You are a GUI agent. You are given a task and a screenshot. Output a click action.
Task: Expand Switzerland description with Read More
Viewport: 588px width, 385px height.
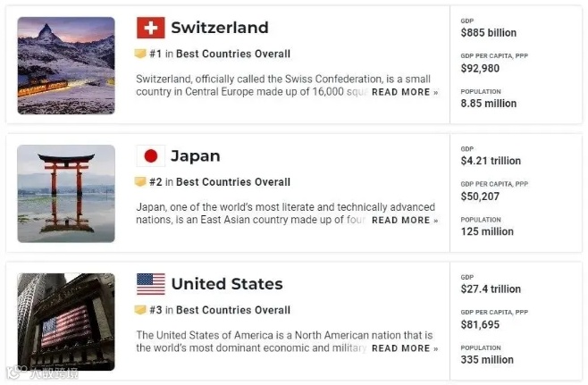[x=405, y=92]
